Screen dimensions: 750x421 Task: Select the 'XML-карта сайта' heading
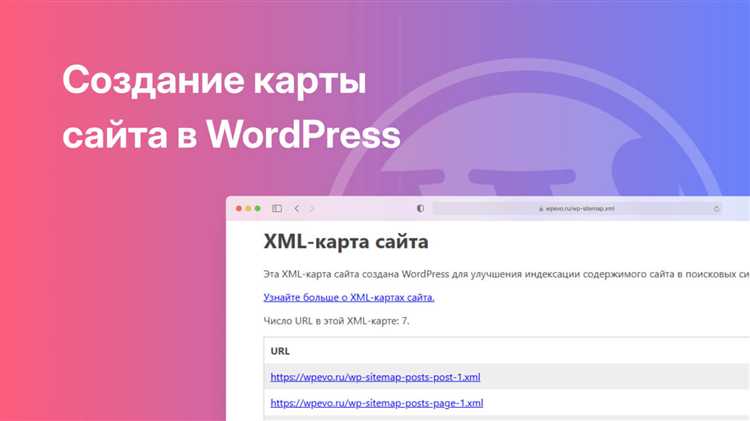[346, 242]
